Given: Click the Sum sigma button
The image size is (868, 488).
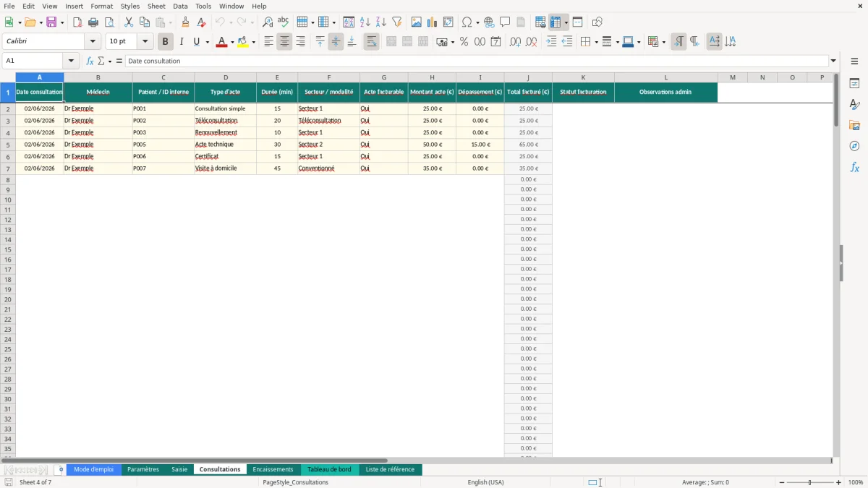Looking at the screenshot, I should 101,61.
